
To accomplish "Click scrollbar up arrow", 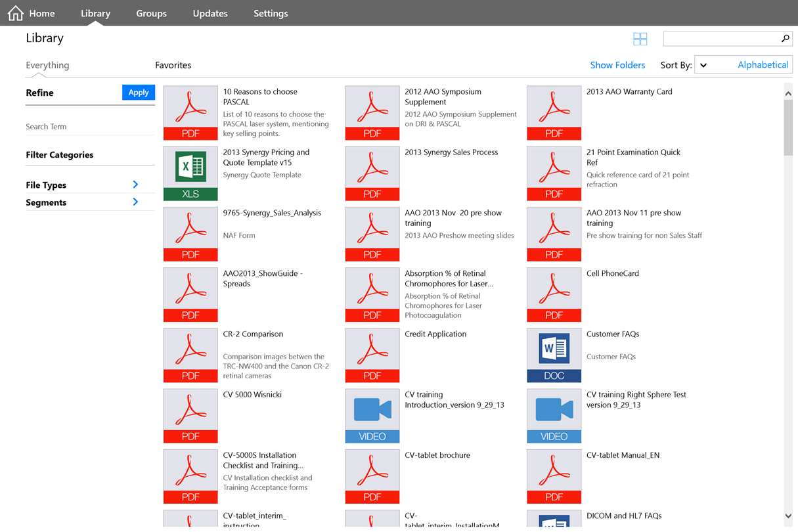I will (788, 94).
